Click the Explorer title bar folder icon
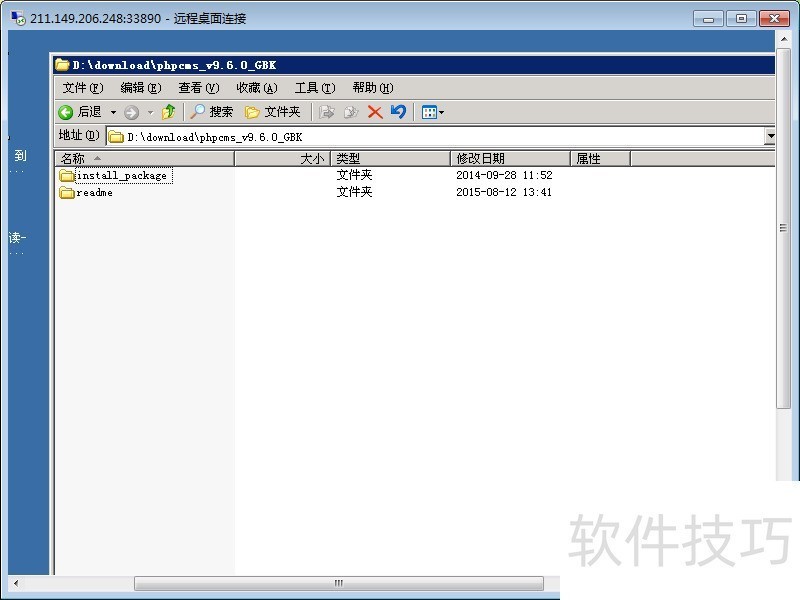Viewport: 800px width, 600px height. coord(62,65)
